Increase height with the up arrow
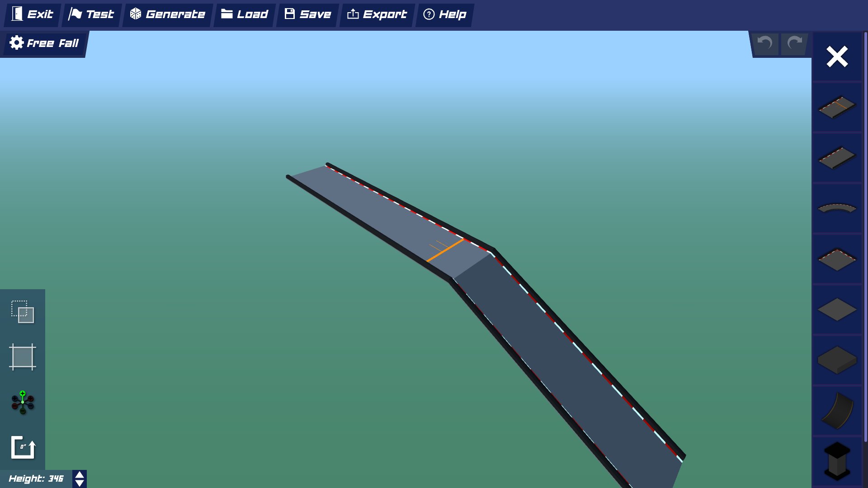Screen dimensions: 868x488 pos(80,475)
